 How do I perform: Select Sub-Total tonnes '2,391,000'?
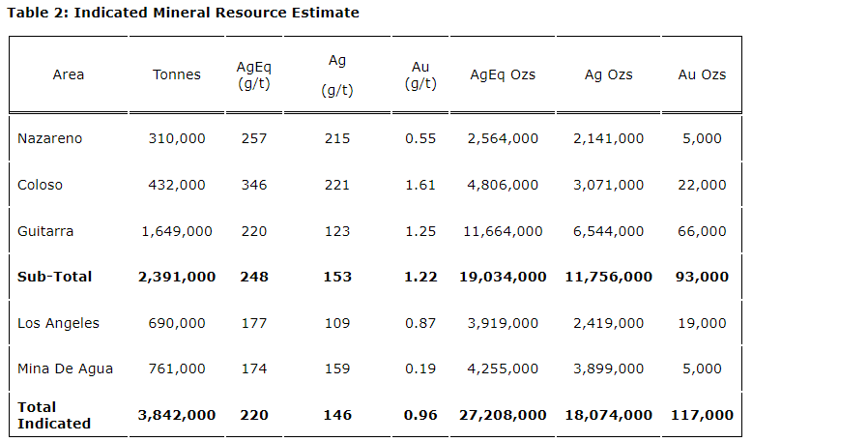pyautogui.click(x=177, y=277)
